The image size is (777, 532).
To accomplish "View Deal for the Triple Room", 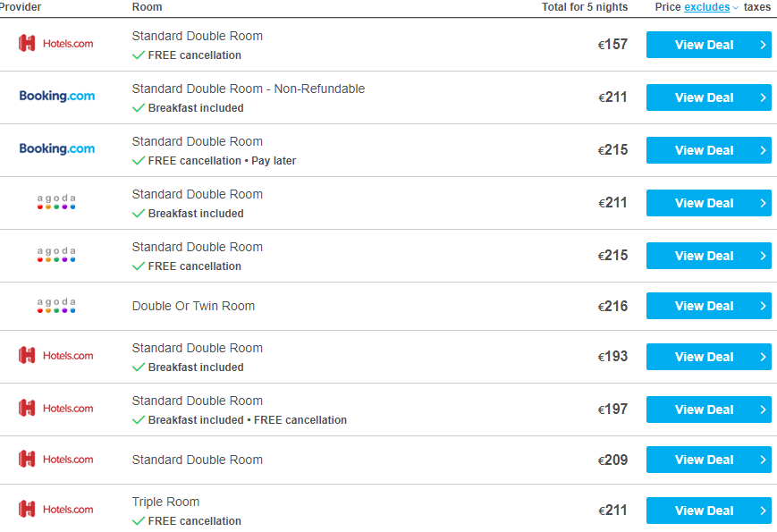I will point(709,511).
